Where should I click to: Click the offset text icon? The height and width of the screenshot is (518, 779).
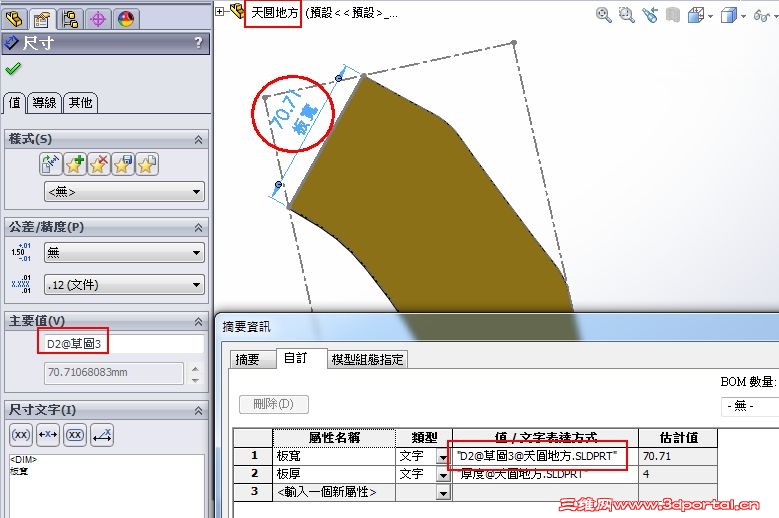click(102, 435)
